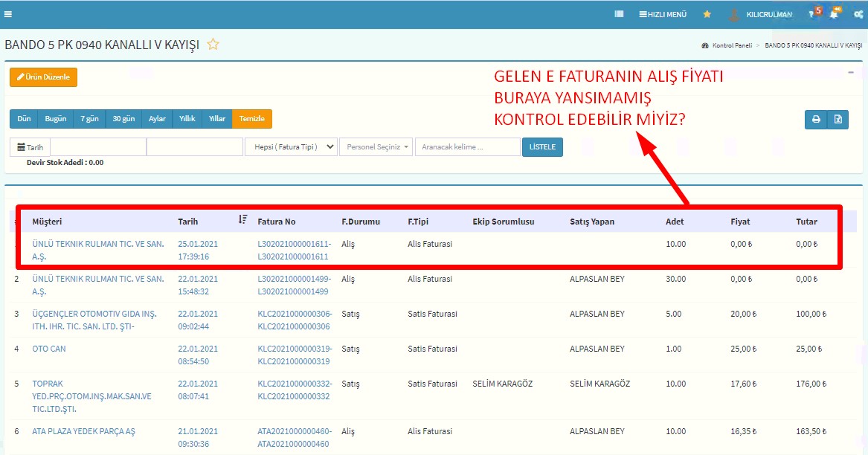Click the Aranacak kelime search field

pyautogui.click(x=467, y=147)
